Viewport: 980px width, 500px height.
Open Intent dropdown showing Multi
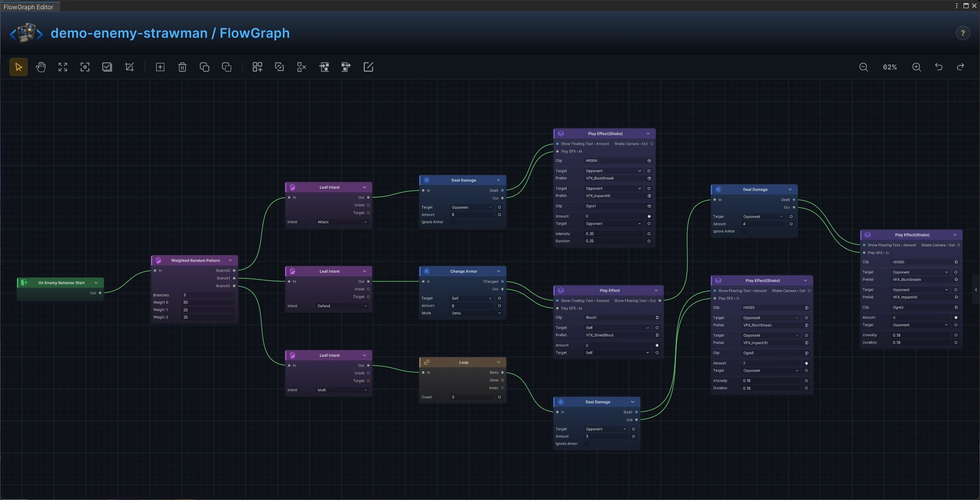pyautogui.click(x=342, y=390)
